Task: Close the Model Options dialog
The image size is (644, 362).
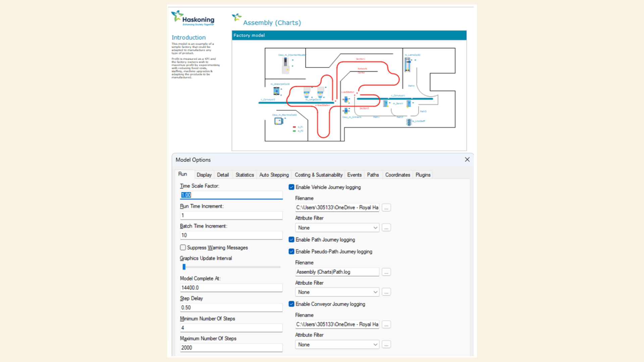Action: [467, 160]
